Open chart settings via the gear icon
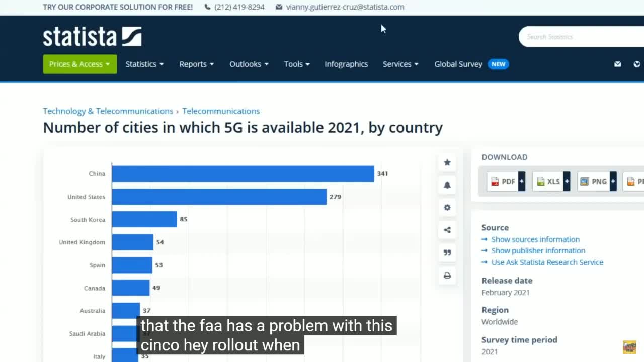Viewport: 644px width, 362px height. pos(447,207)
